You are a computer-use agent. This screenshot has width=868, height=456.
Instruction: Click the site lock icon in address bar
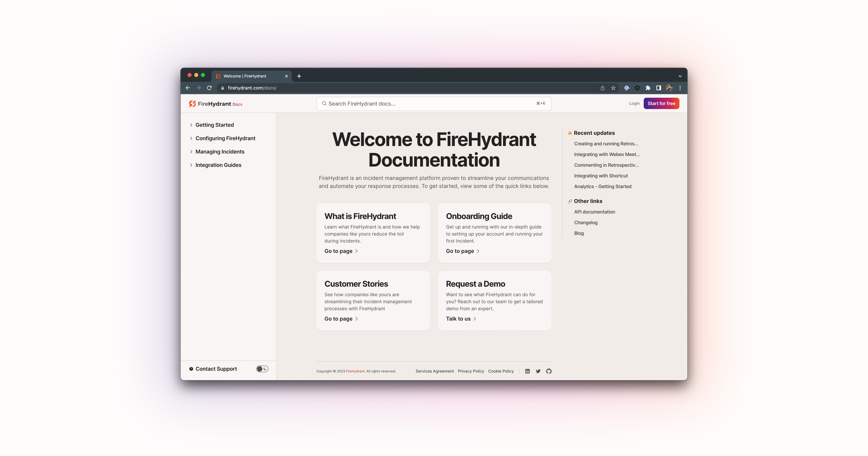tap(222, 88)
